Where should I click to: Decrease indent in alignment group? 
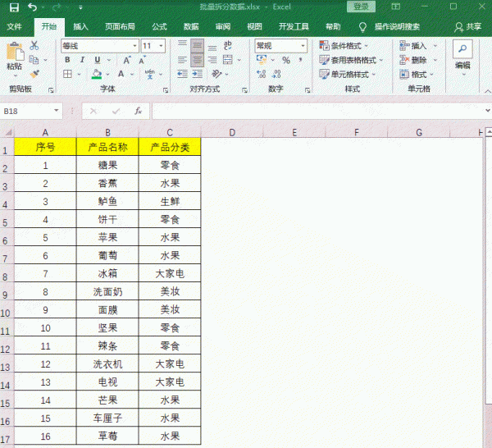[x=182, y=74]
